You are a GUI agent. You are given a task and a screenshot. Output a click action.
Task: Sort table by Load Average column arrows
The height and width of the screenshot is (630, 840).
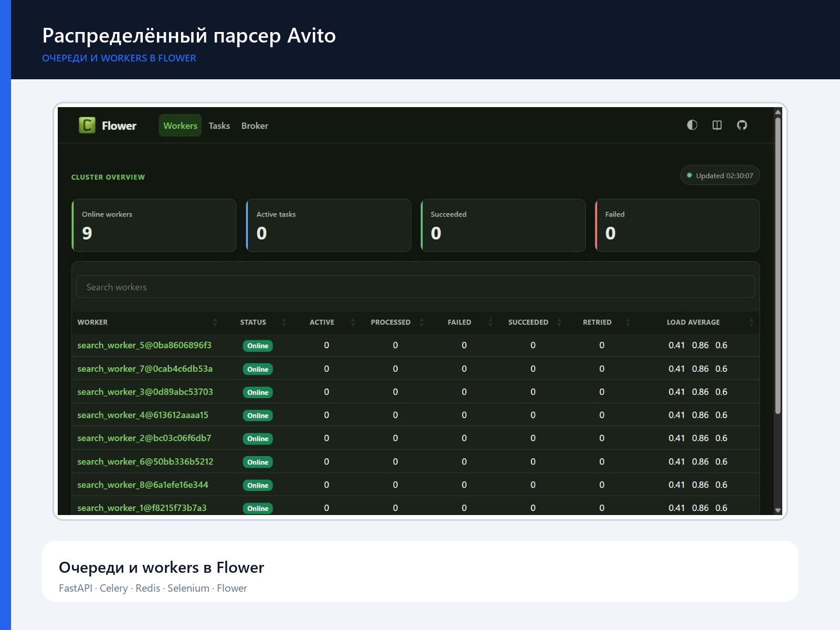[x=751, y=322]
